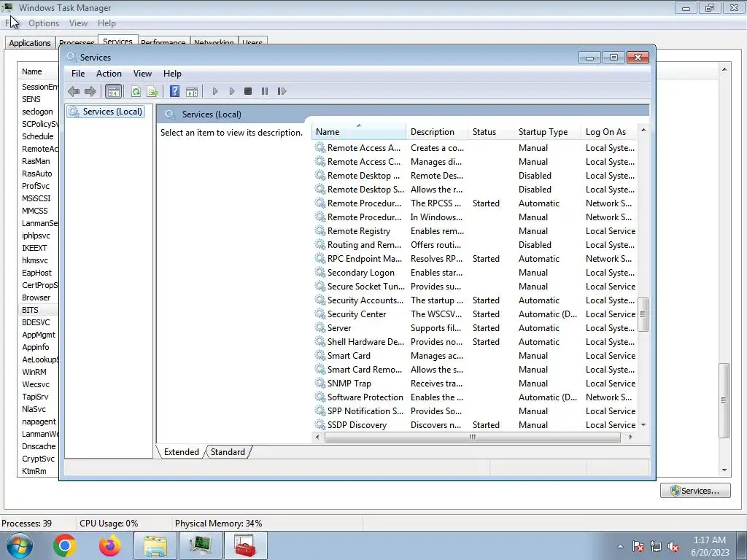747x560 pixels.
Task: Open the Windows Start orb
Action: 20,545
